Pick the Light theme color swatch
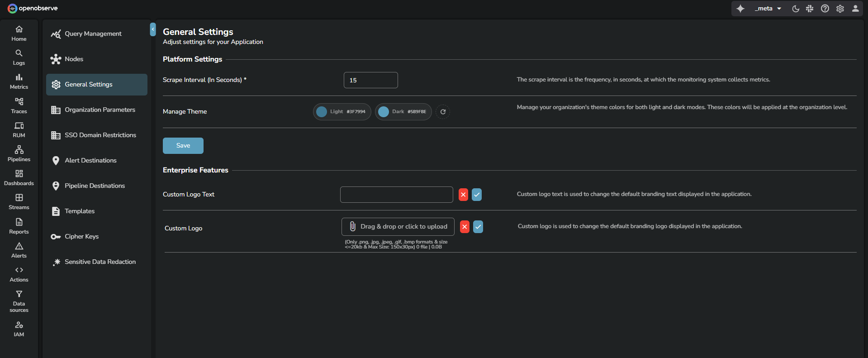 point(322,112)
